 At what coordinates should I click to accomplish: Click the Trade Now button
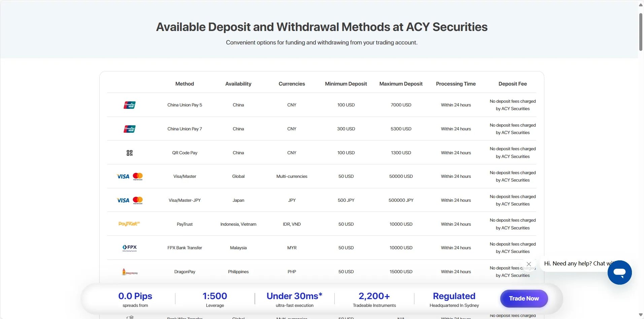pos(524,298)
